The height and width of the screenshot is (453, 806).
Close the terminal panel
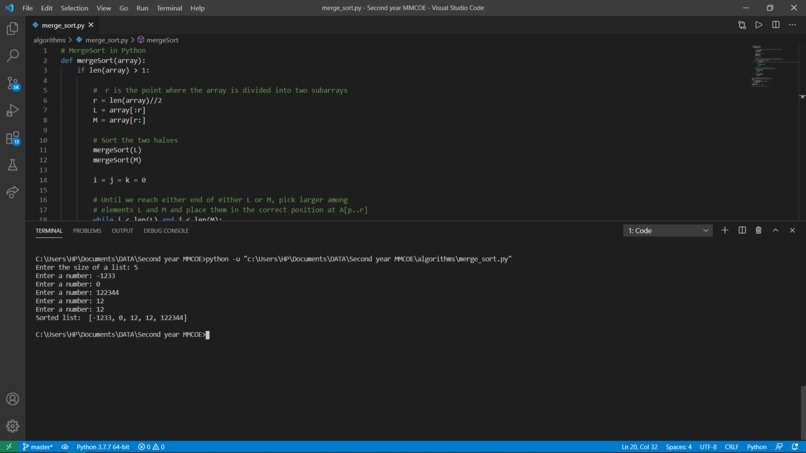click(x=792, y=230)
